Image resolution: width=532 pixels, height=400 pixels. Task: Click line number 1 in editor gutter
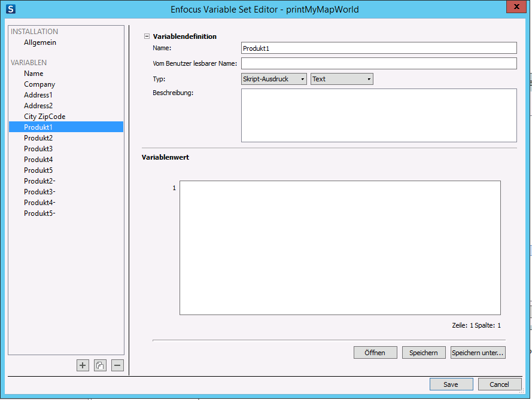coord(174,188)
